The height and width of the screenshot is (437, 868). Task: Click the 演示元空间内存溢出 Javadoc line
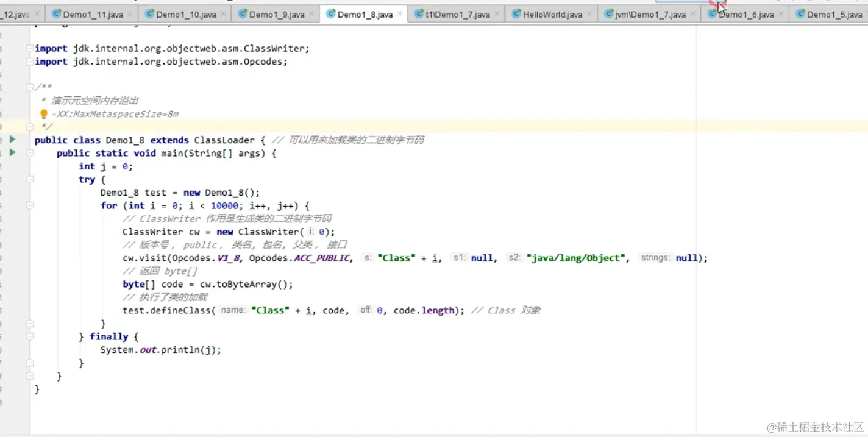click(x=96, y=101)
